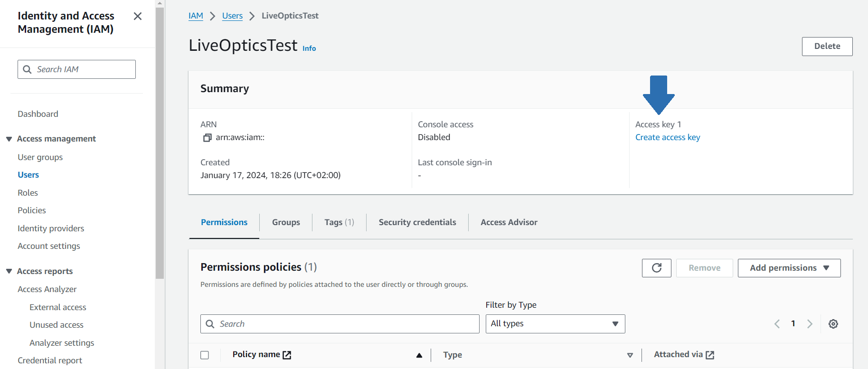
Task: Select all policies with header checkbox
Action: click(x=205, y=355)
